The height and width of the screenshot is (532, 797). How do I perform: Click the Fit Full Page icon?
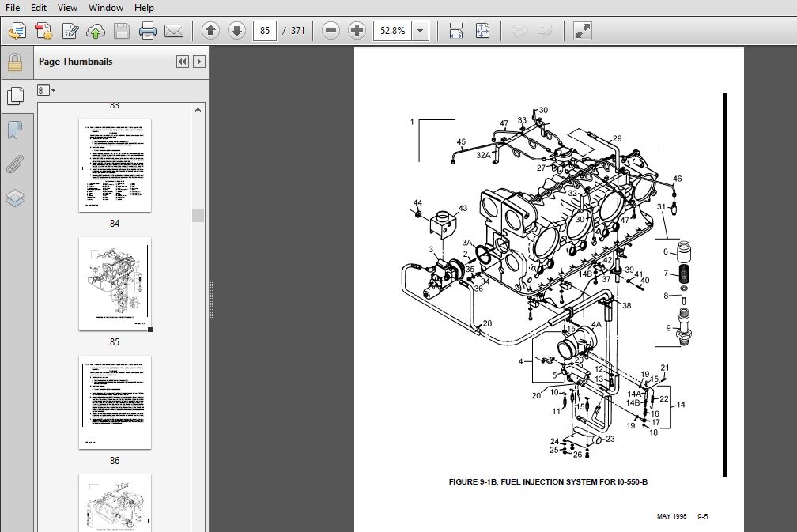click(482, 31)
